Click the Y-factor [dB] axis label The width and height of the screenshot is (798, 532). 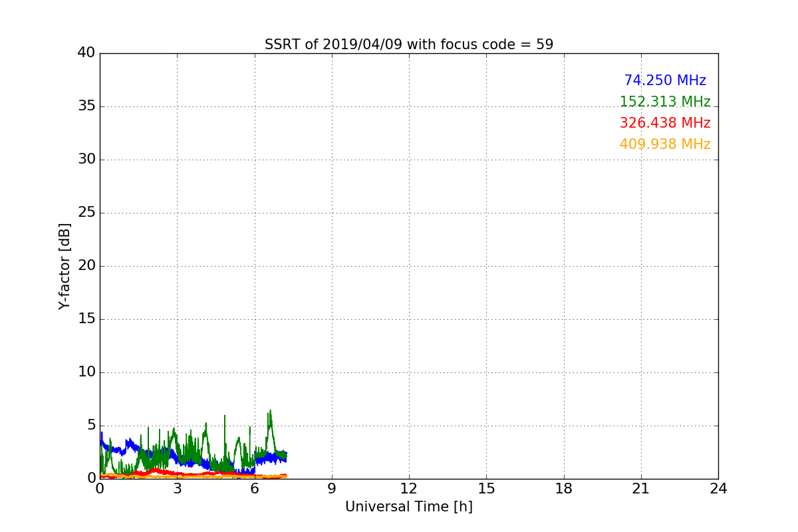point(65,266)
